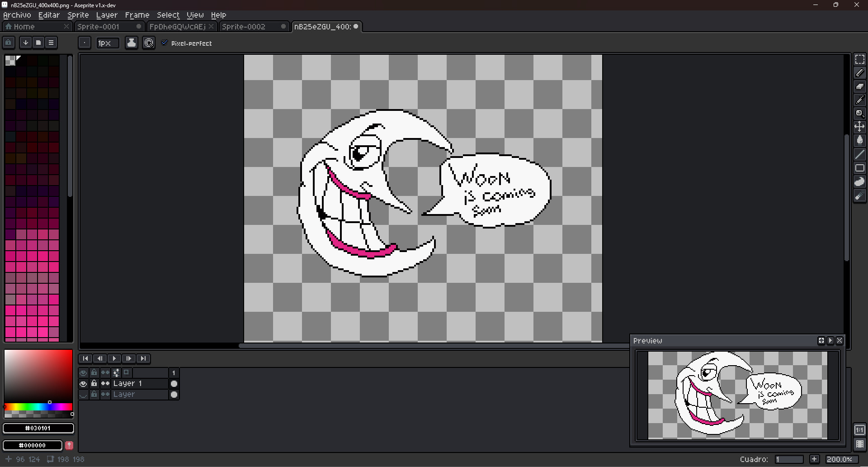Viewport: 868px width, 467px height.
Task: Select the Rectangle shape tool
Action: pos(859,168)
